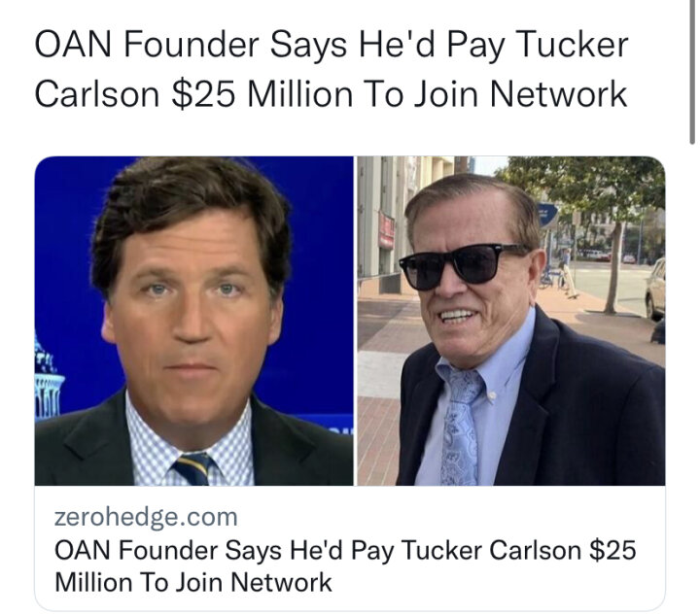700x615 pixels.
Task: Open the right photo of man wearing sunglasses
Action: [x=511, y=321]
